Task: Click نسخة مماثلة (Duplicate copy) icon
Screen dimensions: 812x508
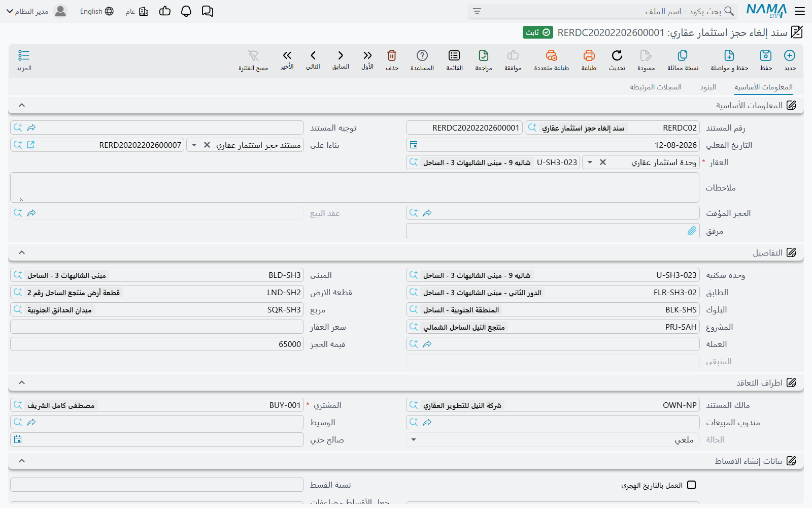Action: coord(683,55)
